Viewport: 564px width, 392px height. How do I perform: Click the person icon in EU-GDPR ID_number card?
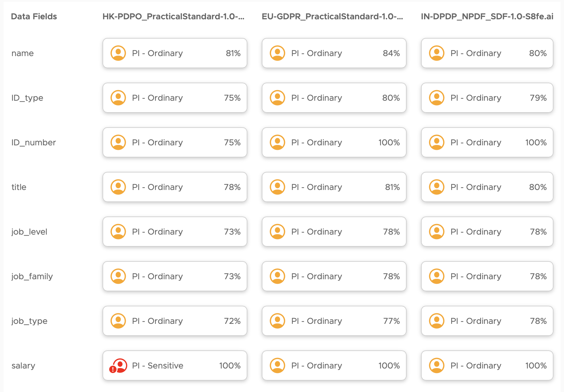277,142
